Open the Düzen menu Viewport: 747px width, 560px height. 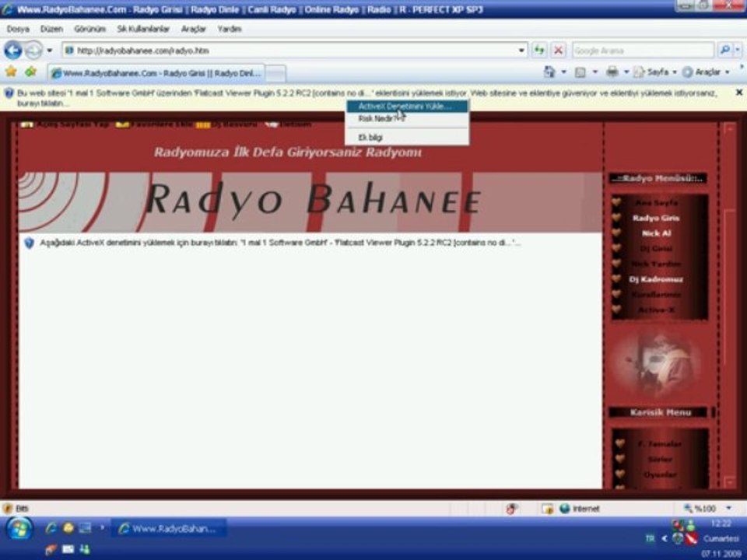(51, 29)
